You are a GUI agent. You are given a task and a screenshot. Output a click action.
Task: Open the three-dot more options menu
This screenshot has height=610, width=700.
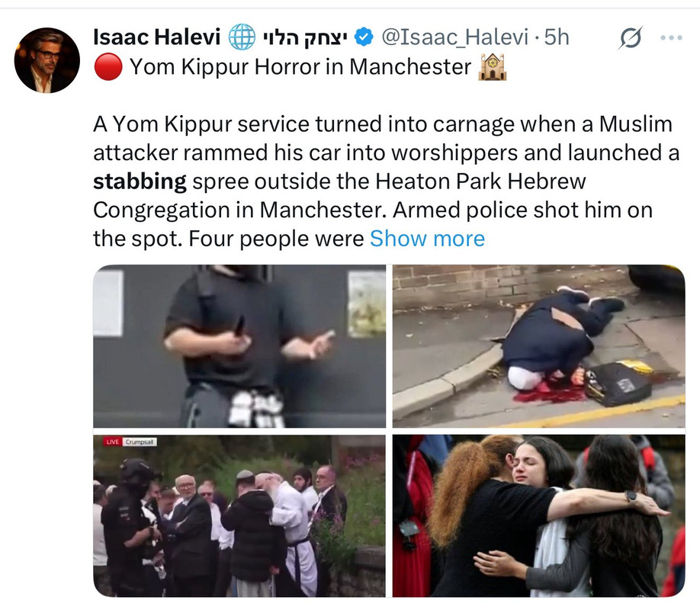[671, 38]
